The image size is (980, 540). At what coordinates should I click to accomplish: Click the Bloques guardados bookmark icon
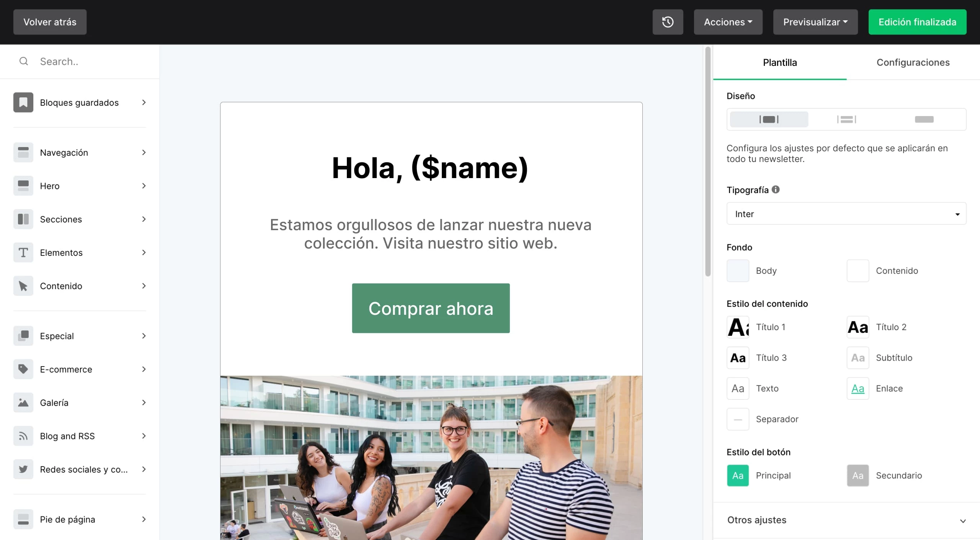coord(23,102)
